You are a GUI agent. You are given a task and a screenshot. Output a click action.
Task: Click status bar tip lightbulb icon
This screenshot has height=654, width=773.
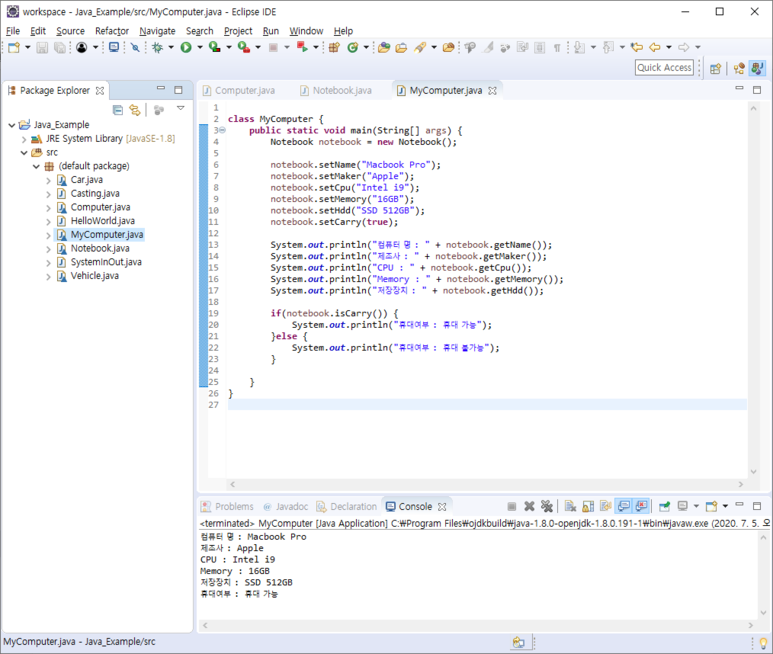click(x=763, y=643)
